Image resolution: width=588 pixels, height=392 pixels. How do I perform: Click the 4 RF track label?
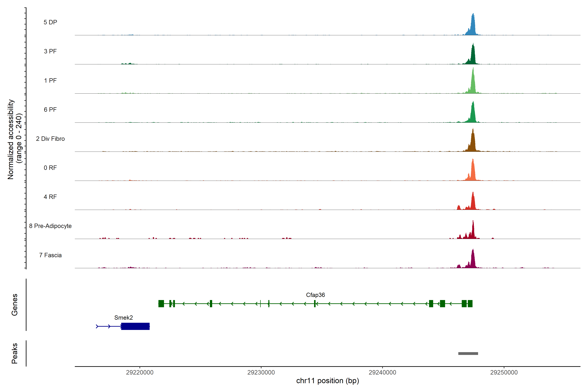tap(50, 197)
